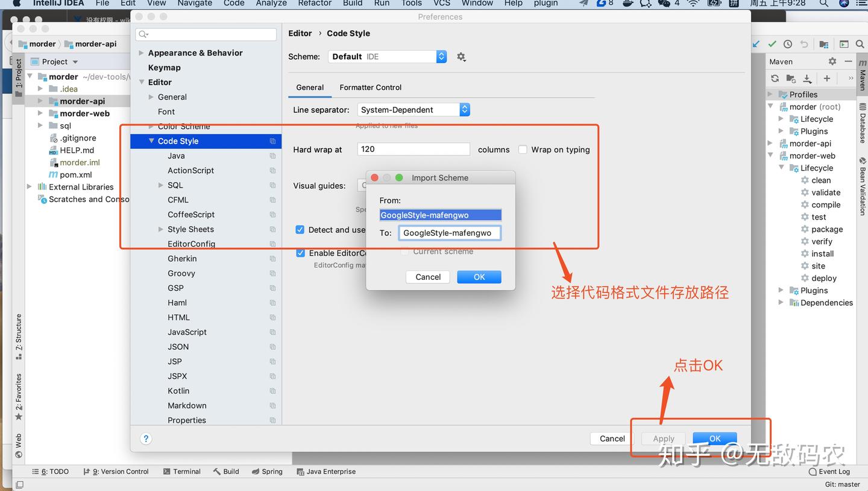Open the Project view dropdown arrow
This screenshot has width=868, height=491.
[75, 62]
